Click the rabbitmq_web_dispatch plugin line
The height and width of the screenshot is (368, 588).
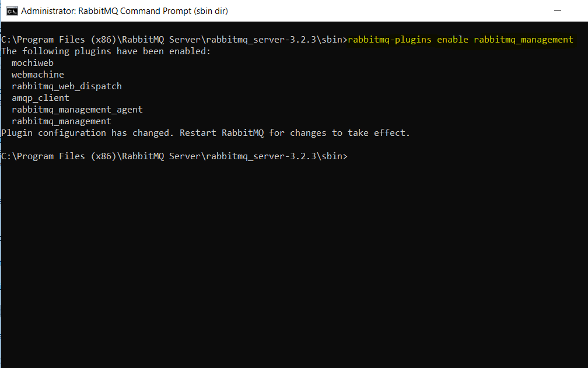click(x=66, y=86)
